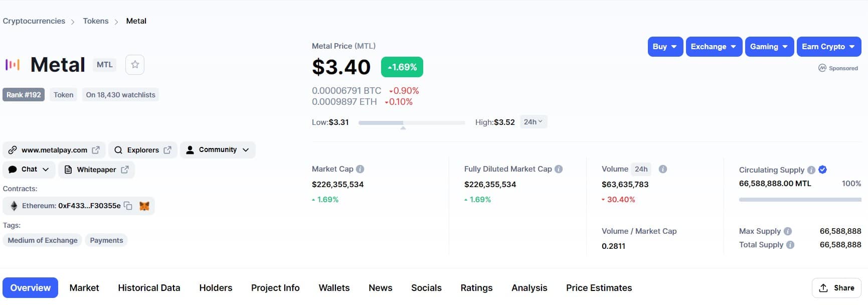Image resolution: width=868 pixels, height=305 pixels.
Task: Open the Holders tab
Action: coord(216,288)
